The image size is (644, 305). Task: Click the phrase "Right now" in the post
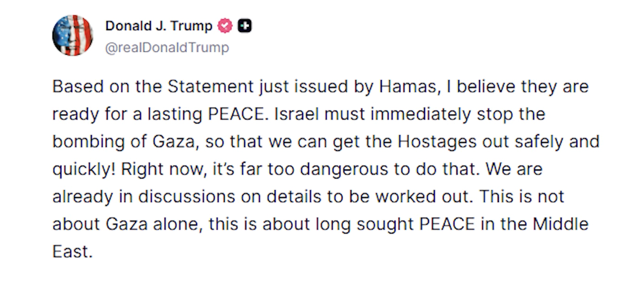coord(164,169)
